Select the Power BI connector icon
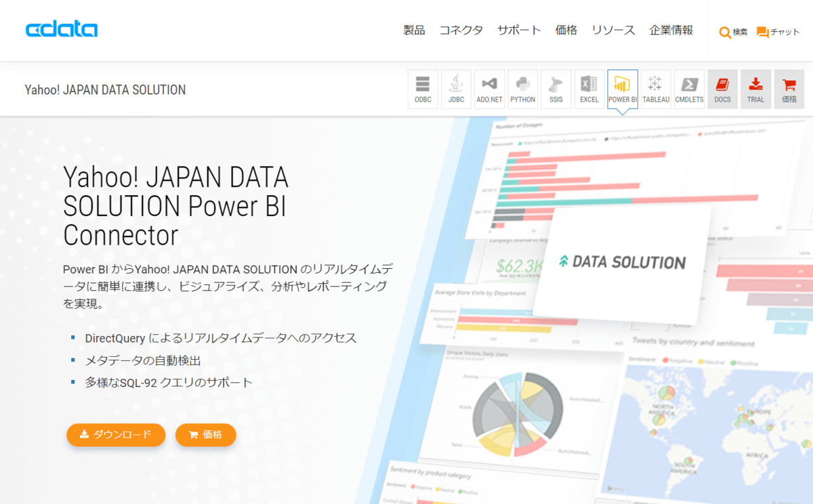 [x=622, y=89]
